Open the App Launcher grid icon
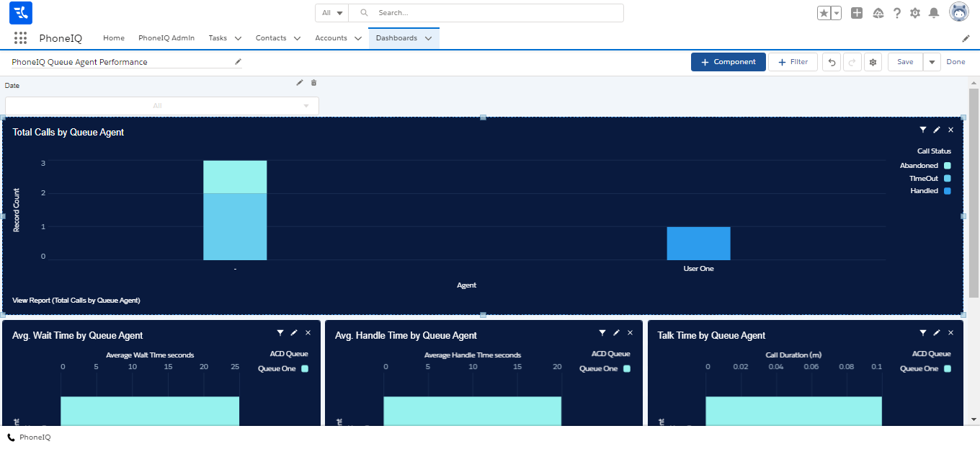Image resolution: width=980 pixels, height=449 pixels. (20, 38)
